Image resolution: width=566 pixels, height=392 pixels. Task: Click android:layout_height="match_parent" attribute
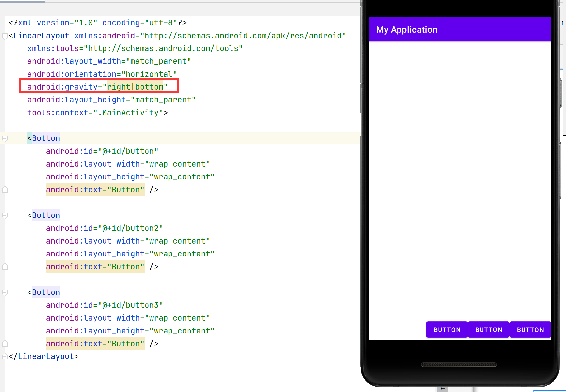tap(111, 100)
